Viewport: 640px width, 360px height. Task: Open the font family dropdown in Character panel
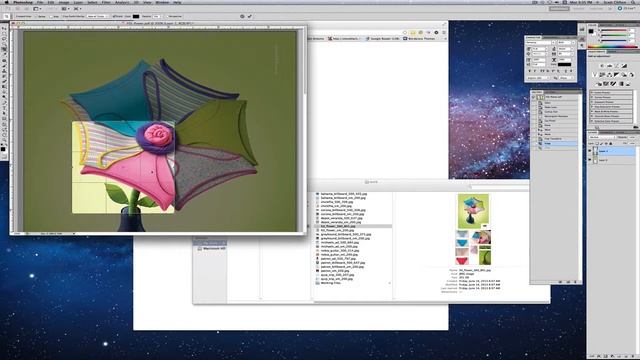[540, 42]
